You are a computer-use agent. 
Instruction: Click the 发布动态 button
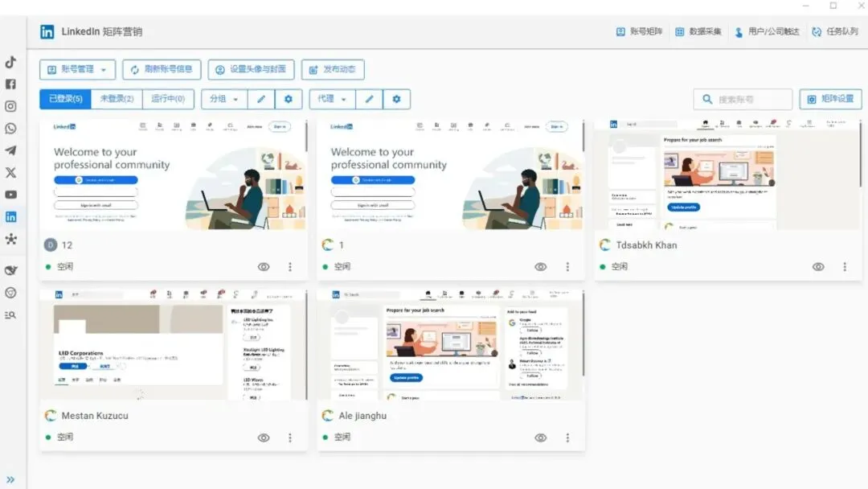point(333,70)
